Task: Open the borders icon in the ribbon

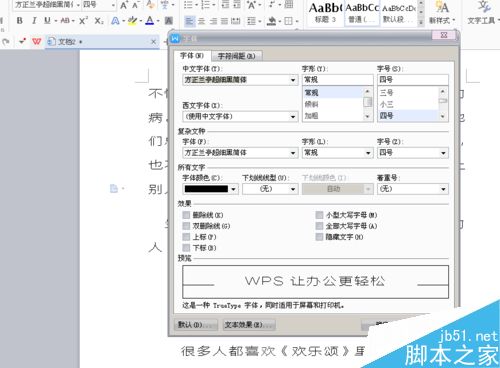Action: (288, 21)
